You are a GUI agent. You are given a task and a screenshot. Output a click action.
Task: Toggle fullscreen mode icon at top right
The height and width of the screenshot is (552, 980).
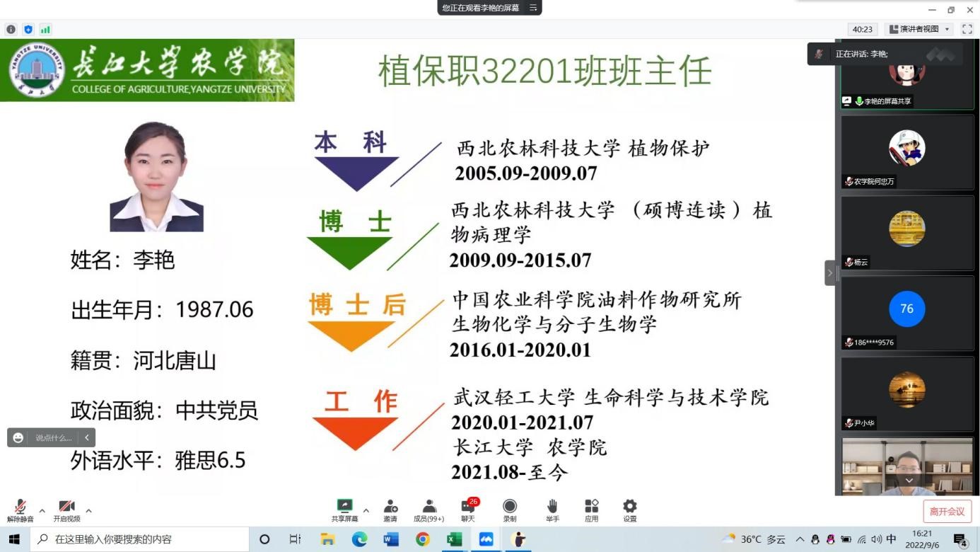967,29
